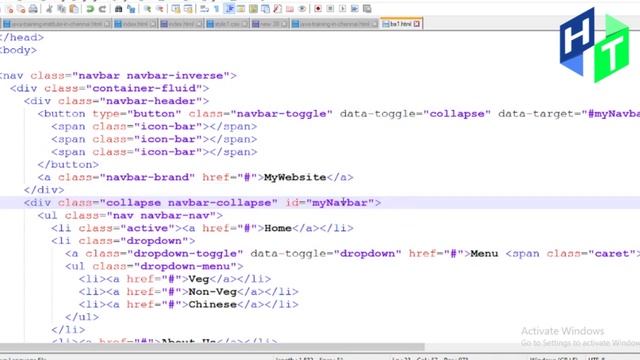Start macro recording with red dot icon
The height and width of the screenshot is (360, 640).
pos(318,9)
